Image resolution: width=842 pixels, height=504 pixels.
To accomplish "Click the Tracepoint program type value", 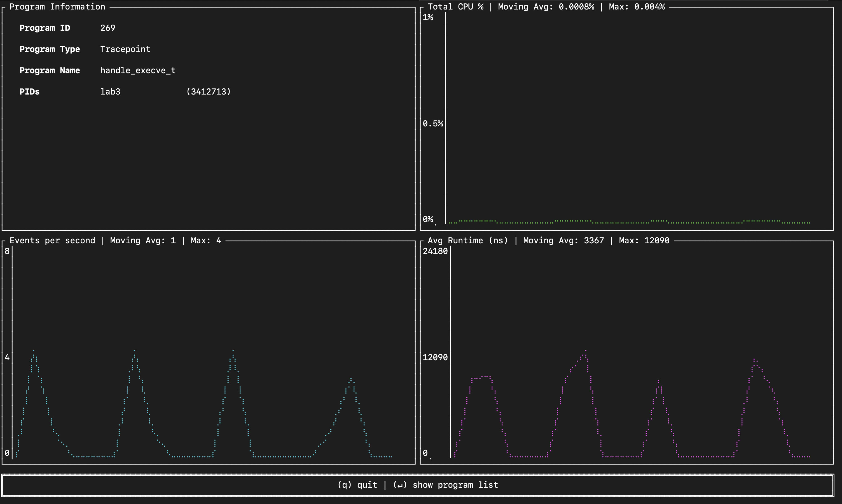I will coord(125,49).
